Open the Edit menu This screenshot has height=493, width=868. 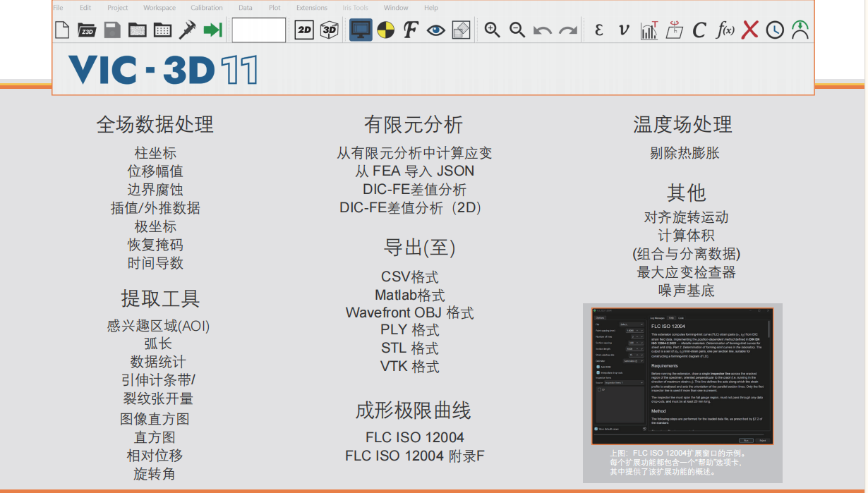point(85,8)
